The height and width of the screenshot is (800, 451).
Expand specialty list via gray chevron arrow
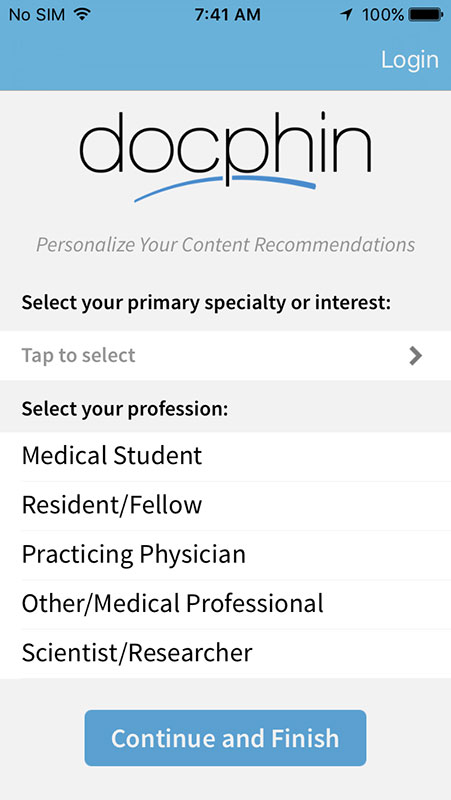point(416,356)
